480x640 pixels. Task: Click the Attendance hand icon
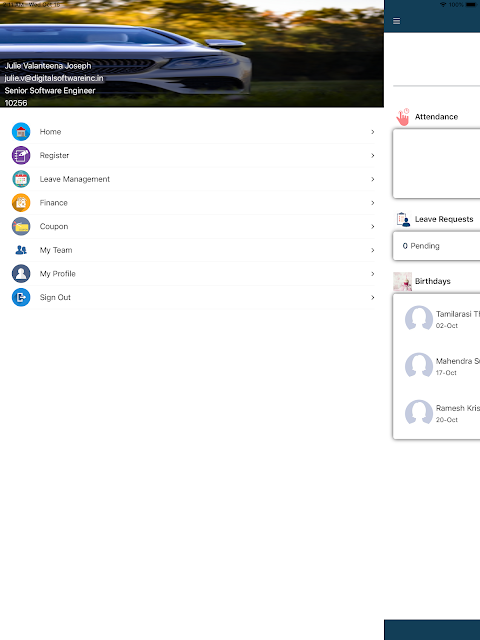(403, 117)
